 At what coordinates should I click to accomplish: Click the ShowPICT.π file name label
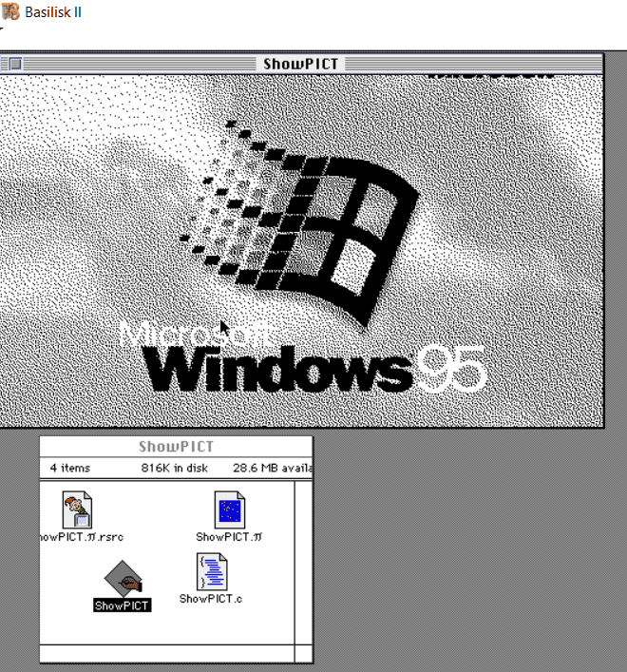click(x=229, y=537)
